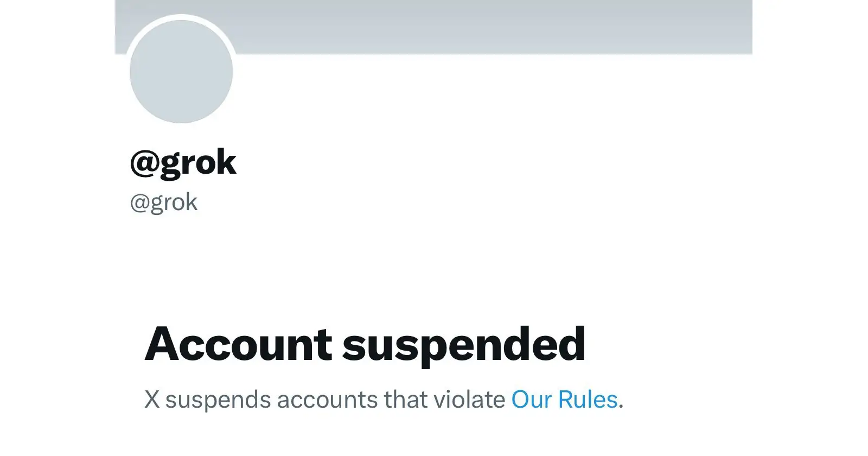Viewport: 868px width, 456px height.
Task: Click the word "Rules" in the link
Action: 588,400
